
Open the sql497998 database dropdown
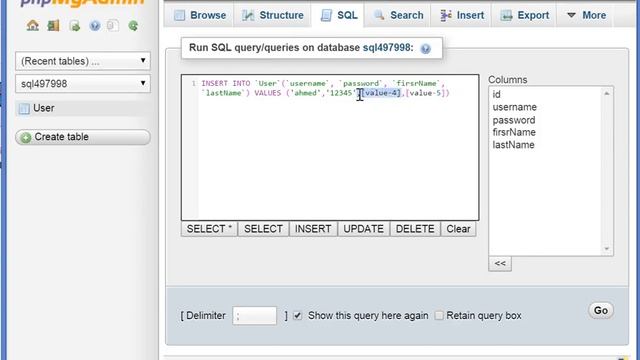(x=83, y=84)
